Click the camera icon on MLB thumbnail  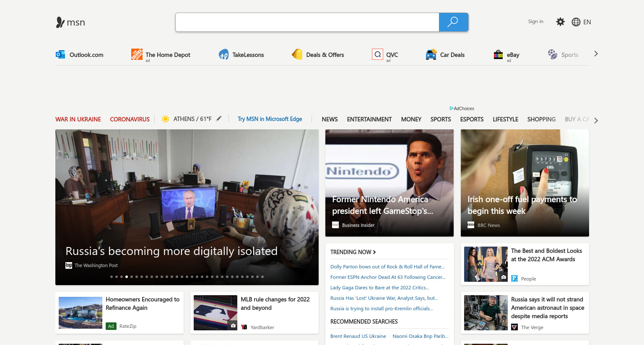coord(233,326)
